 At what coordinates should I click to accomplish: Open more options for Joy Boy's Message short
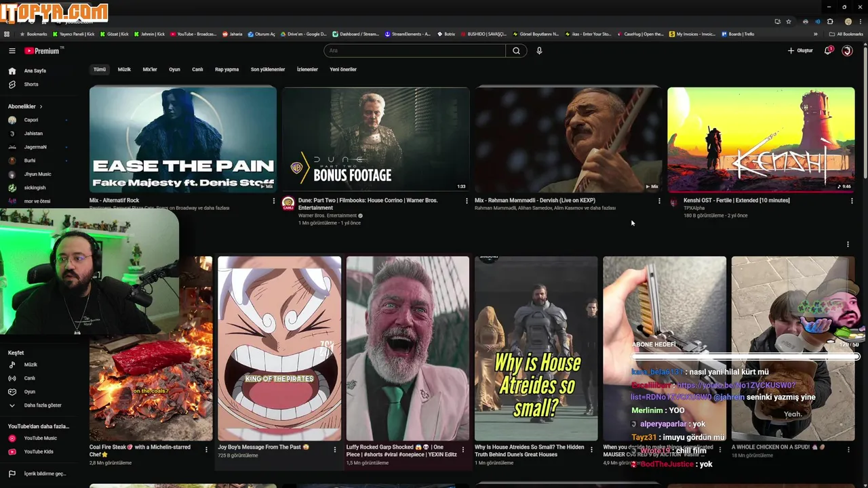334,449
